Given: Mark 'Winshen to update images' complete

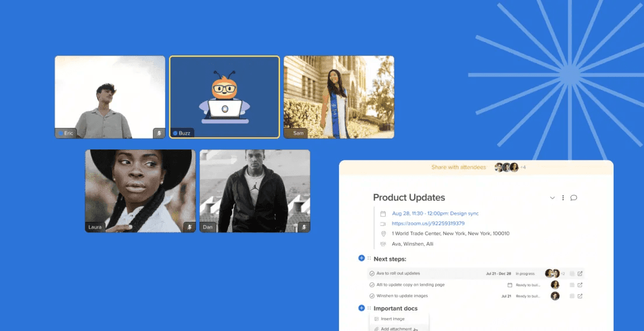Looking at the screenshot, I should [372, 295].
